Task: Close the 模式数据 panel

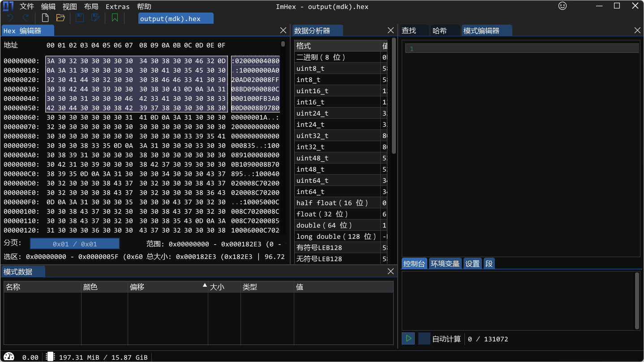Action: [391, 271]
